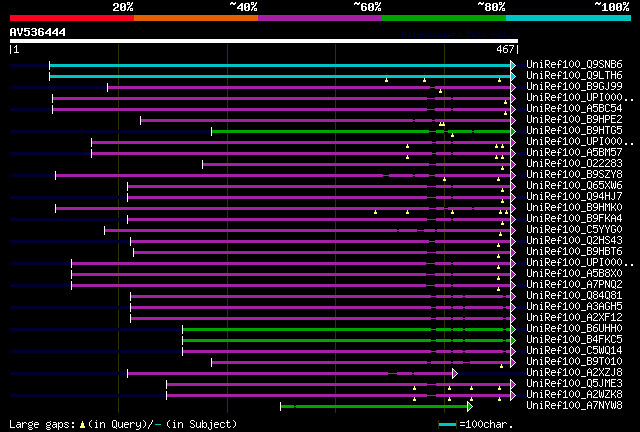
Task: Select the UniRef100_B6UHH0 label
Action: pyautogui.click(x=574, y=329)
